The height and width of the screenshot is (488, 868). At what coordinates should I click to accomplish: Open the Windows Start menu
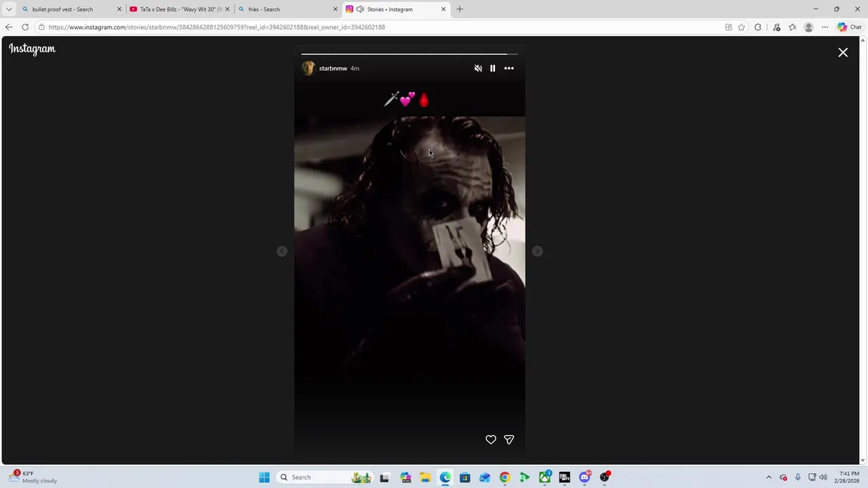tap(264, 477)
